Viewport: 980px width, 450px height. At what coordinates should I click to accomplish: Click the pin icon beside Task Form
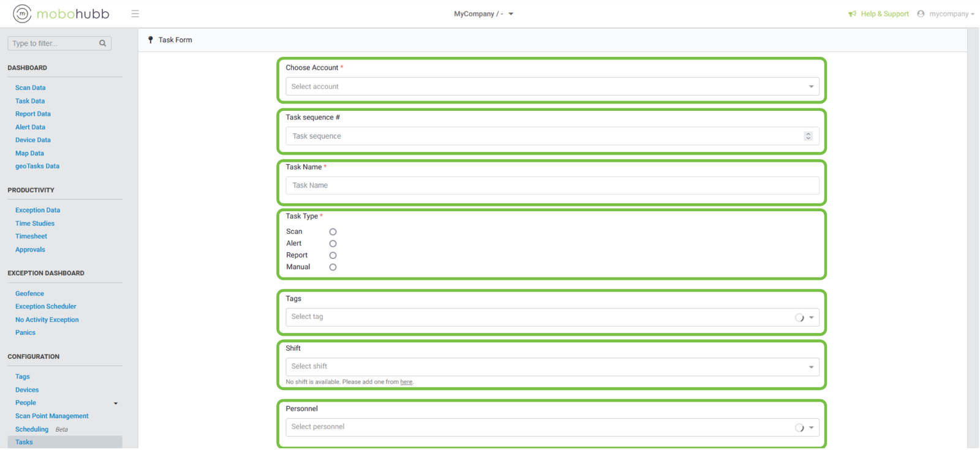point(151,40)
